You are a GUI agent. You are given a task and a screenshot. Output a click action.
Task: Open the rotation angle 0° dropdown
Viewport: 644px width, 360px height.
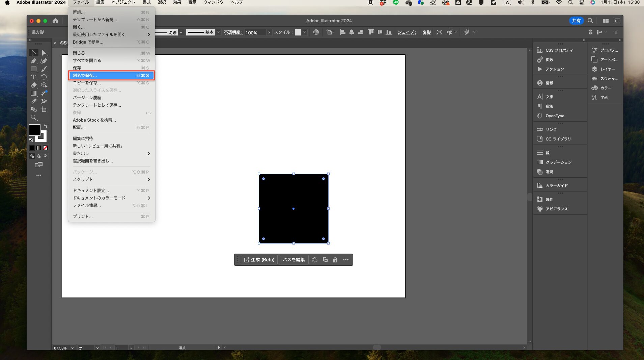click(97, 348)
